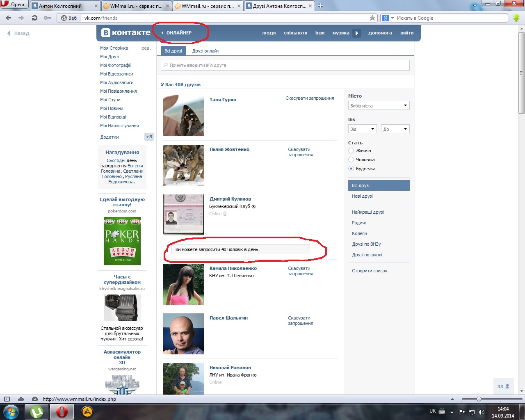Open Мої Повідомлення in the left menu
The height and width of the screenshot is (420, 525).
119,91
